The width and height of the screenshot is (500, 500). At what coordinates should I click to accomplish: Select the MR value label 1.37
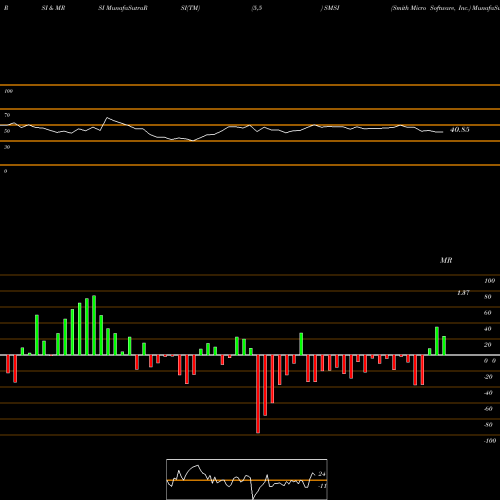(463, 293)
